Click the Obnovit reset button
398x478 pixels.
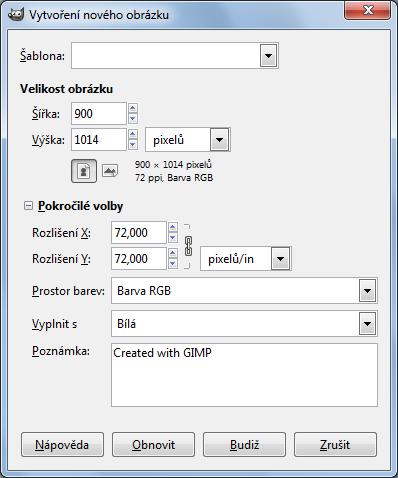pos(153,445)
